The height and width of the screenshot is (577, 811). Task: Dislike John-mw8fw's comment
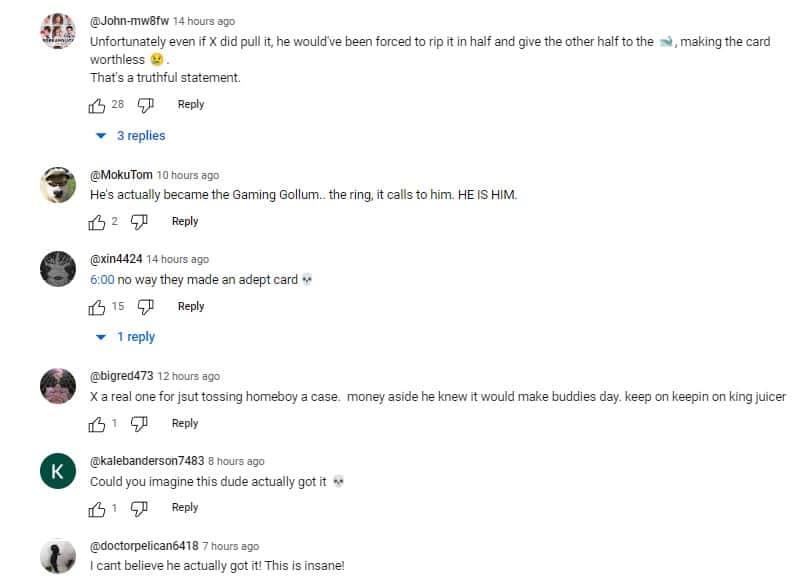coord(145,104)
